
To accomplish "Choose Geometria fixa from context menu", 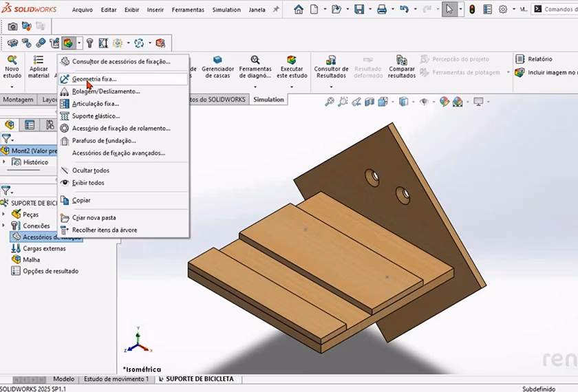I will 94,79.
